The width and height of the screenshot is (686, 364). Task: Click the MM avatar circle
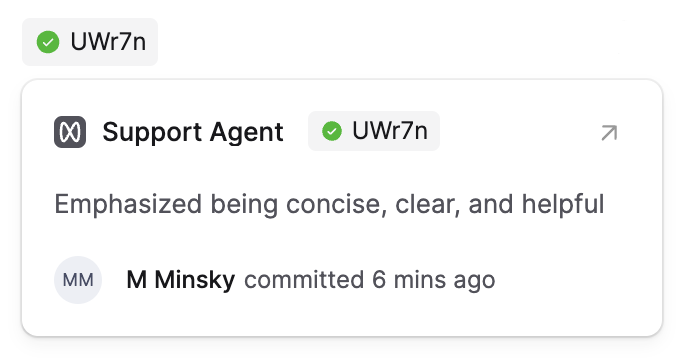click(x=78, y=280)
